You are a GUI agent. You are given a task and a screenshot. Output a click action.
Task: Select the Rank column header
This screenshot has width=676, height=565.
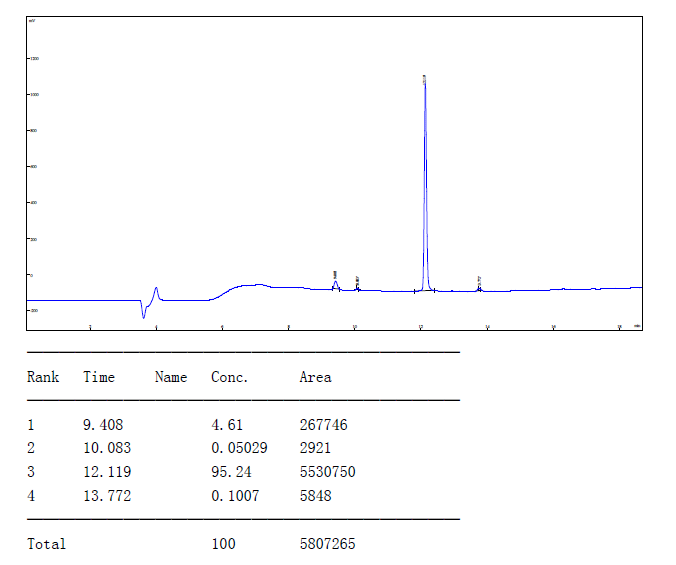[43, 377]
